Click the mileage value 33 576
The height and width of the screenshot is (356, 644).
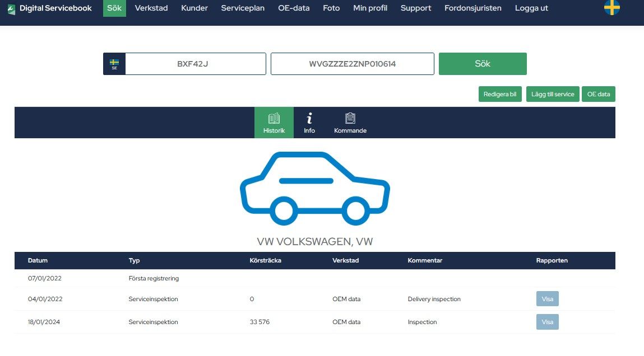pos(260,322)
